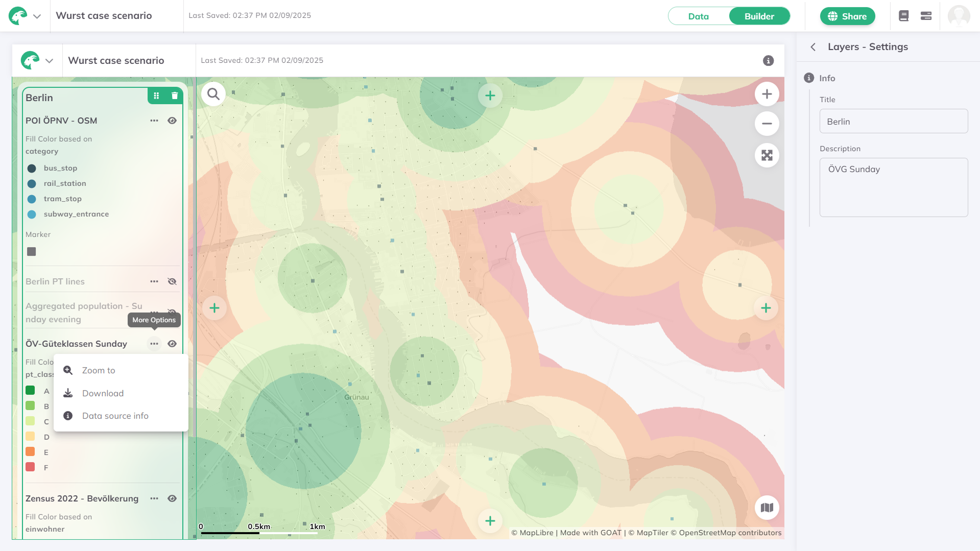Hide the Zensus 2022 - Bevölkerung layer

172,499
